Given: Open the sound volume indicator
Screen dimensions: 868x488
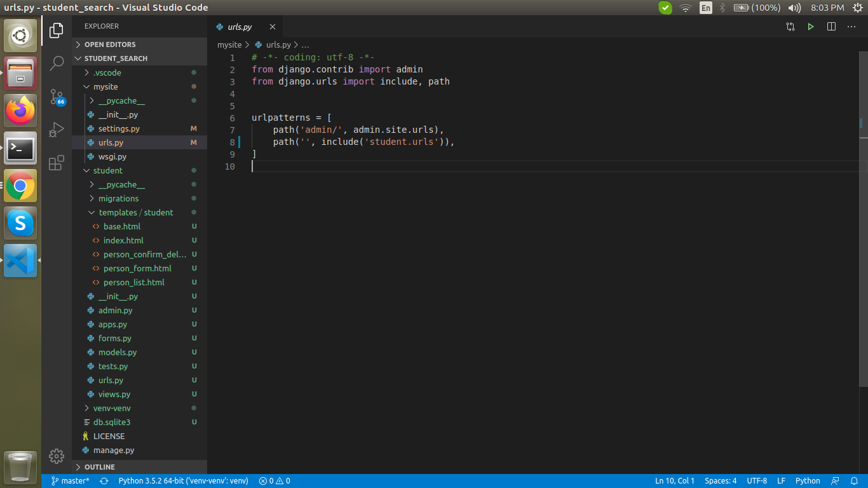Looking at the screenshot, I should (794, 8).
